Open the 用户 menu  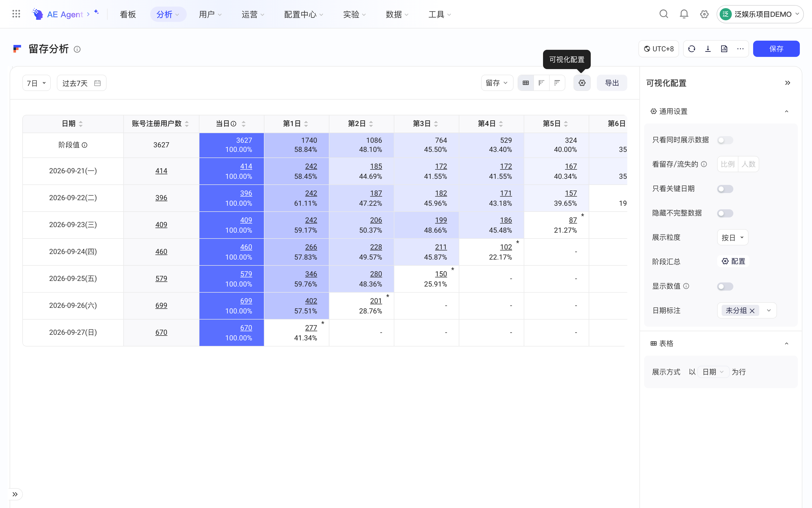210,14
